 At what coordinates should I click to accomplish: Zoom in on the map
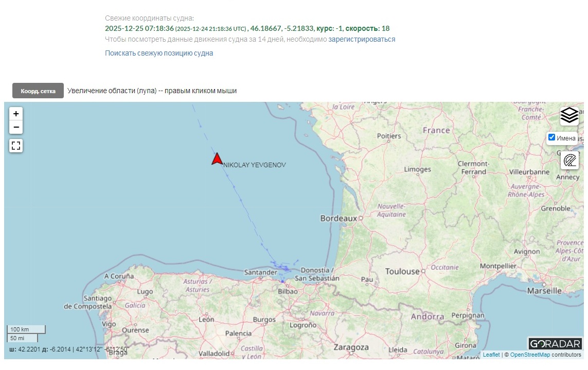[16, 114]
